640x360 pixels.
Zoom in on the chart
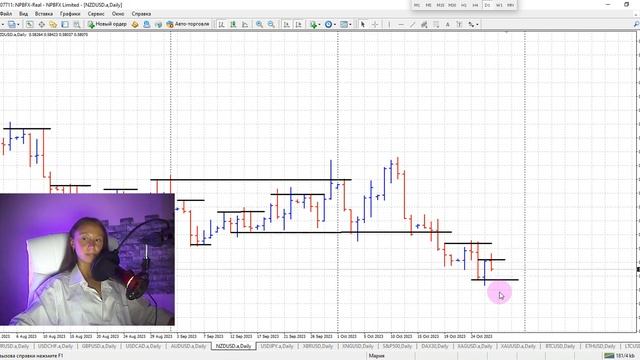point(259,24)
